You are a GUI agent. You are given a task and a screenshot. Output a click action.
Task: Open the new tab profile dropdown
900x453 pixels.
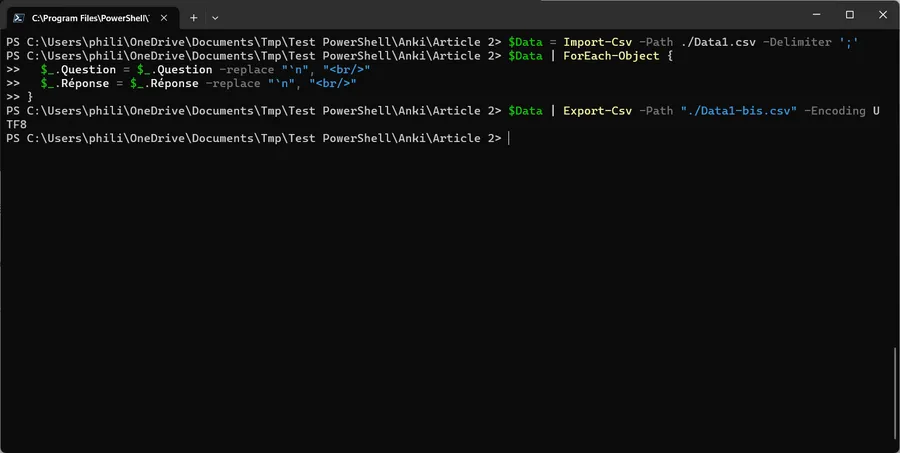point(215,17)
